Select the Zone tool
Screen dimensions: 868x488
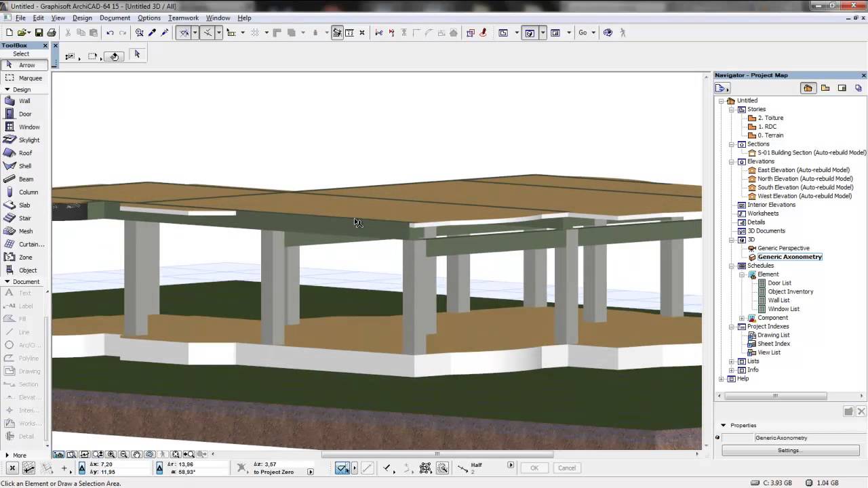[24, 257]
